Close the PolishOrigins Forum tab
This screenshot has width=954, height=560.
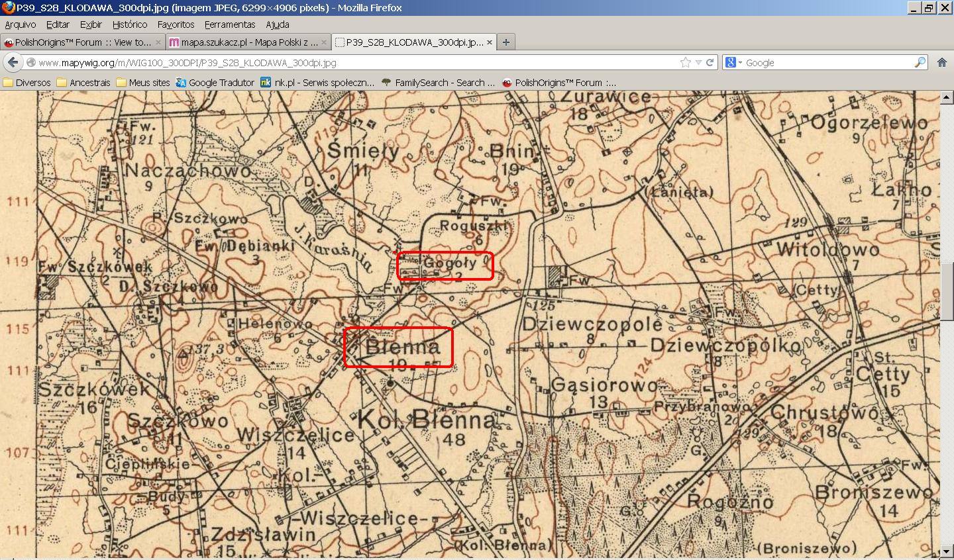pyautogui.click(x=158, y=42)
